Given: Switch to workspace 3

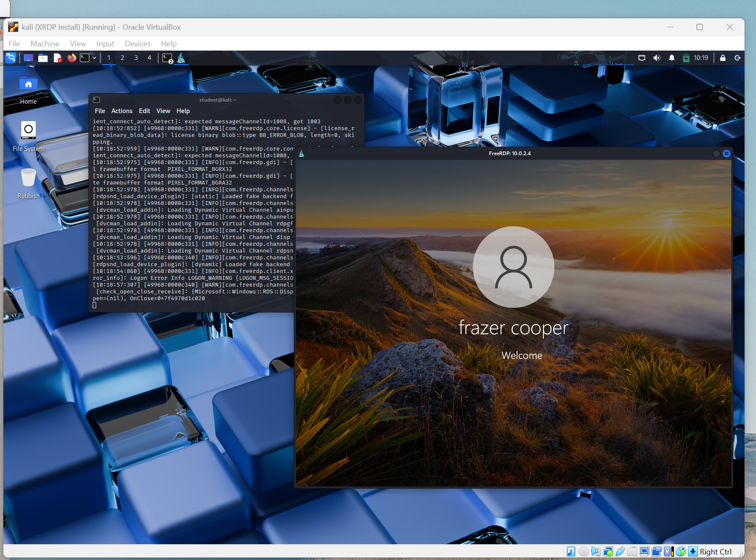Looking at the screenshot, I should tap(136, 58).
